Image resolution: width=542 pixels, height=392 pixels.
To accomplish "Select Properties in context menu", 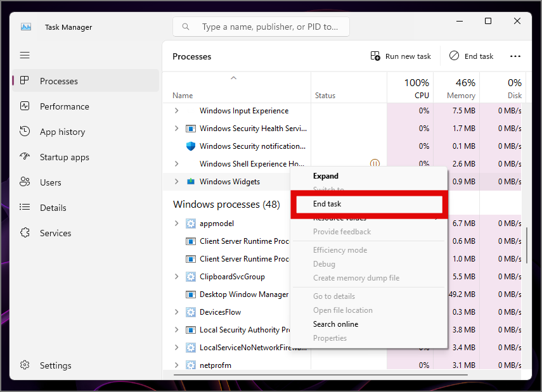I will point(369,338).
